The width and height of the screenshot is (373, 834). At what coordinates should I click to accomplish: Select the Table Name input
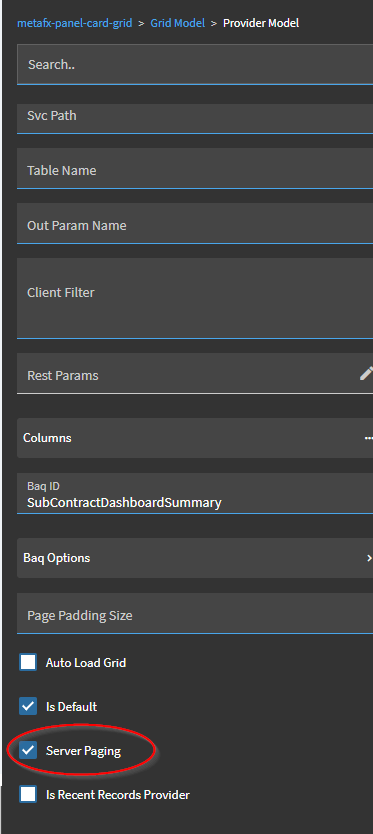pyautogui.click(x=195, y=169)
